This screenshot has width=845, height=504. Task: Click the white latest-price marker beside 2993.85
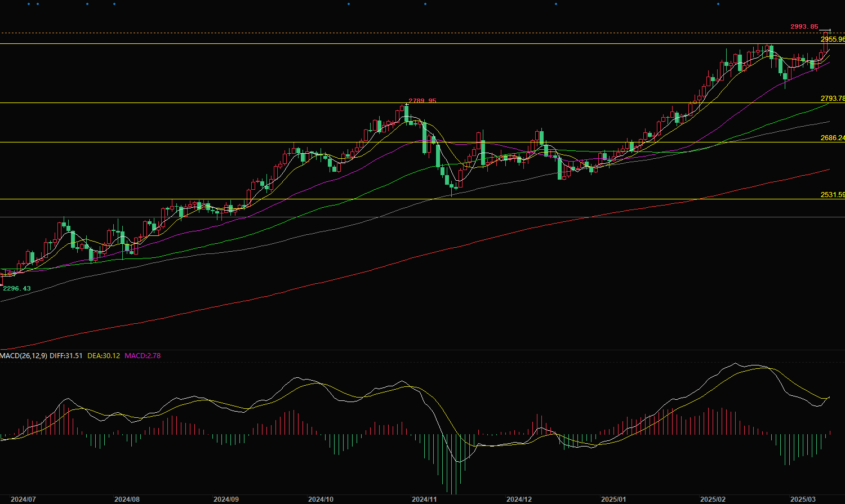pyautogui.click(x=825, y=30)
